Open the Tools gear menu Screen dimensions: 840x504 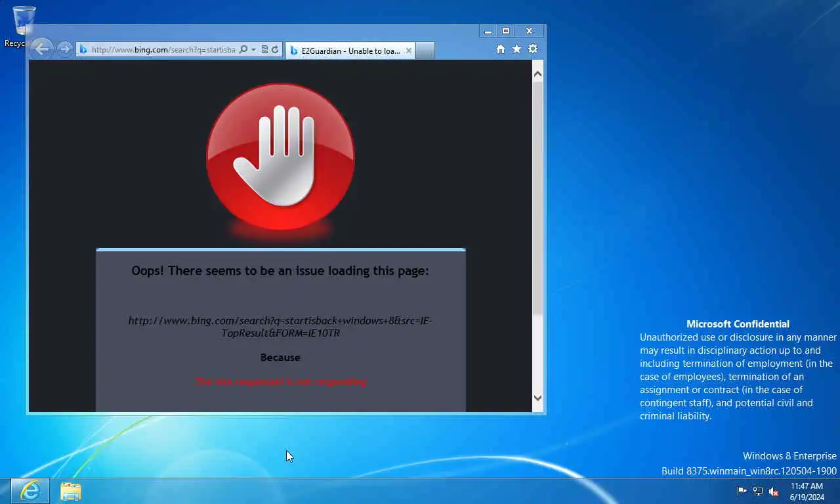point(533,49)
